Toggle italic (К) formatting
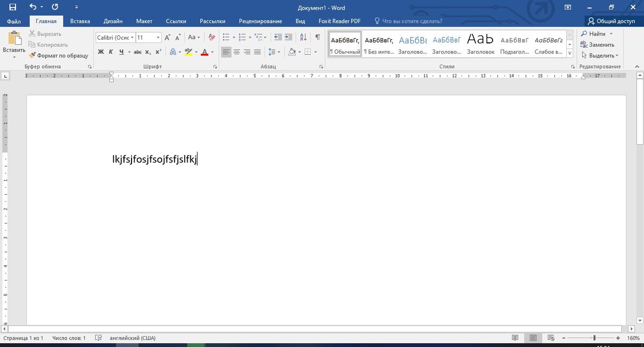 [x=111, y=52]
